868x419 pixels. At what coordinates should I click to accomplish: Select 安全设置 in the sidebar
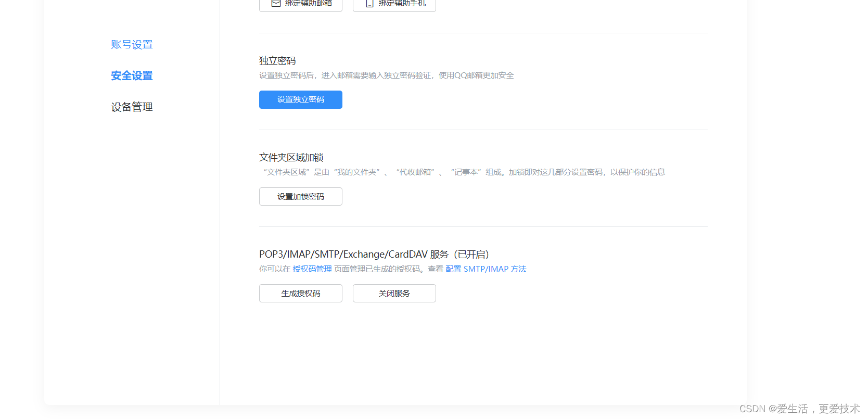pos(132,76)
